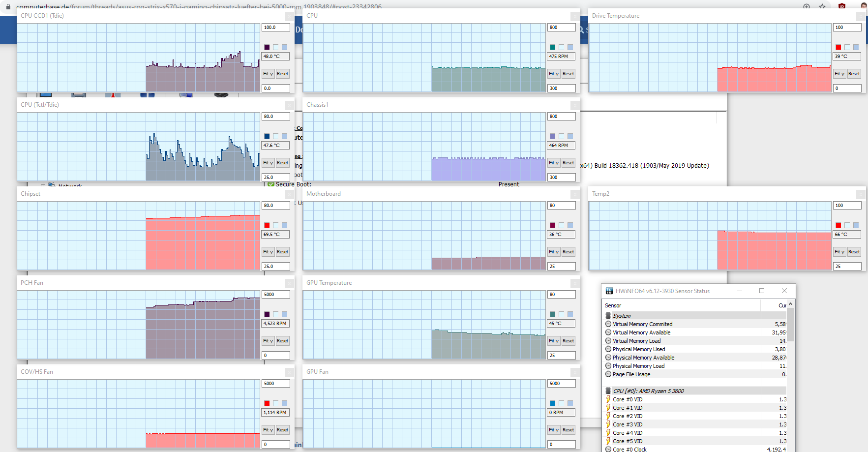The height and width of the screenshot is (452, 868).
Task: Click Reset in the COV/HS Fan graph
Action: [283, 430]
